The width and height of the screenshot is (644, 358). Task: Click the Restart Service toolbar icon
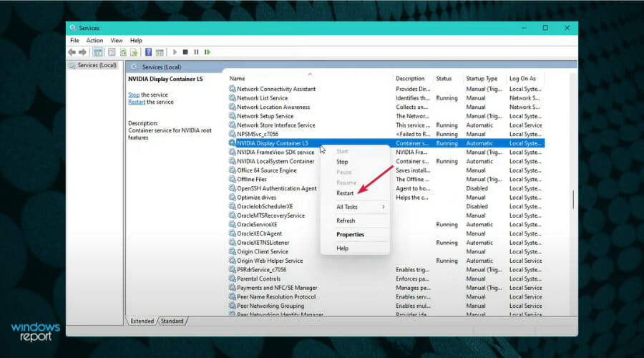[208, 52]
